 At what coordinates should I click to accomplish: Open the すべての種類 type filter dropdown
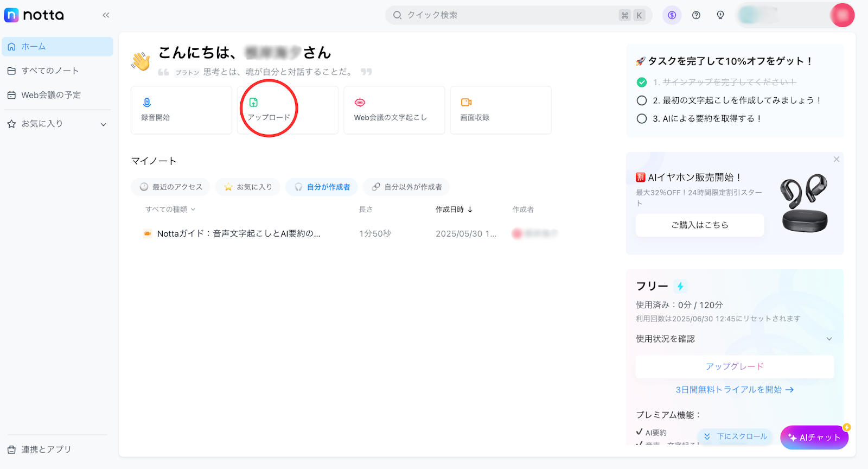pyautogui.click(x=170, y=210)
